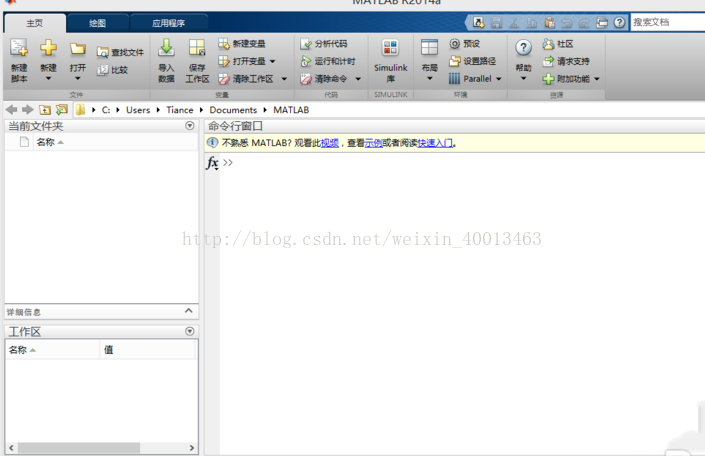Click the 新建 yellow plus icon

coord(48,48)
